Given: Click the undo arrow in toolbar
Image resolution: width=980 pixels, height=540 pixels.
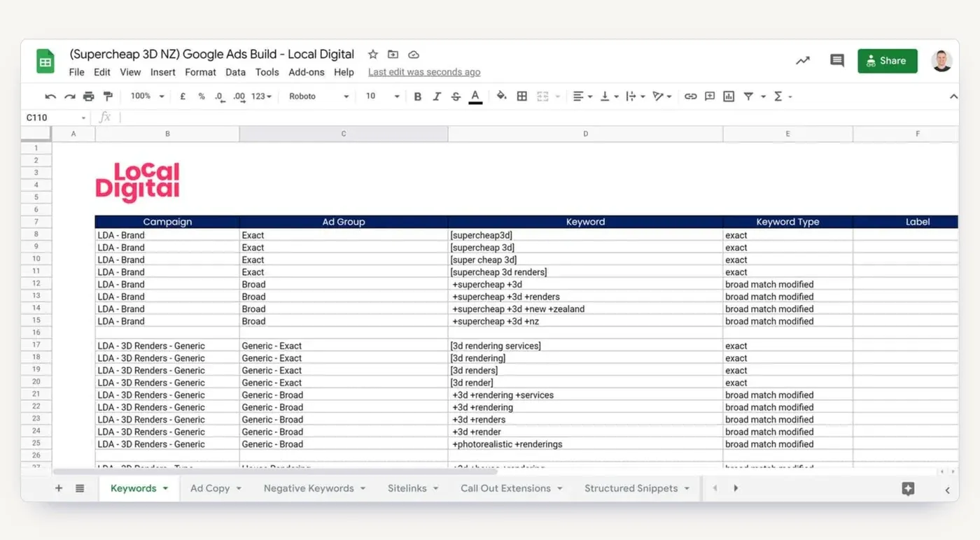Looking at the screenshot, I should (x=50, y=97).
